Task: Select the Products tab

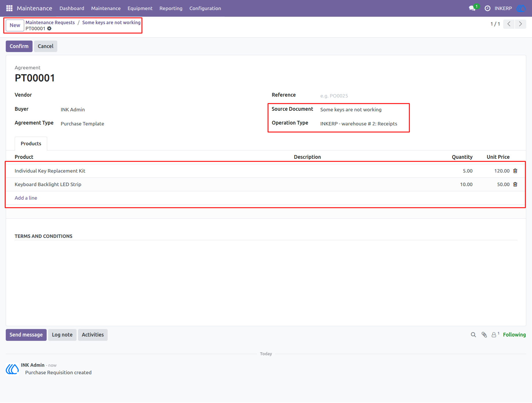Action: click(31, 144)
